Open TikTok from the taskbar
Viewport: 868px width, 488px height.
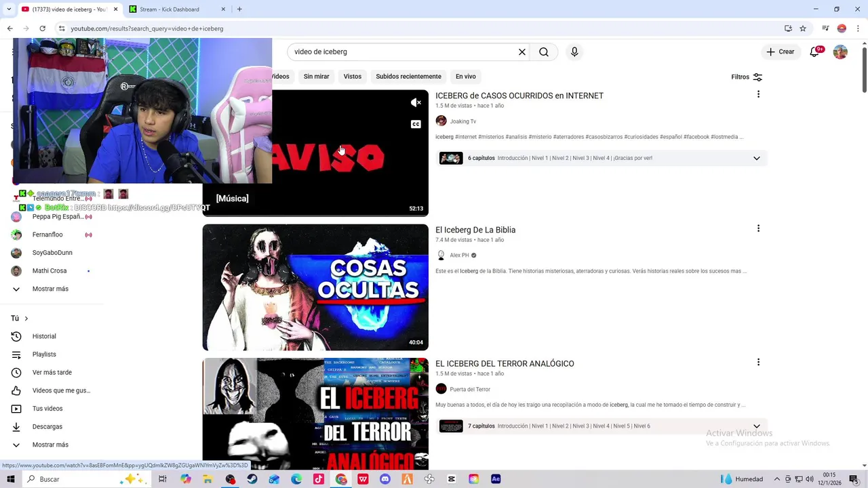point(319,479)
